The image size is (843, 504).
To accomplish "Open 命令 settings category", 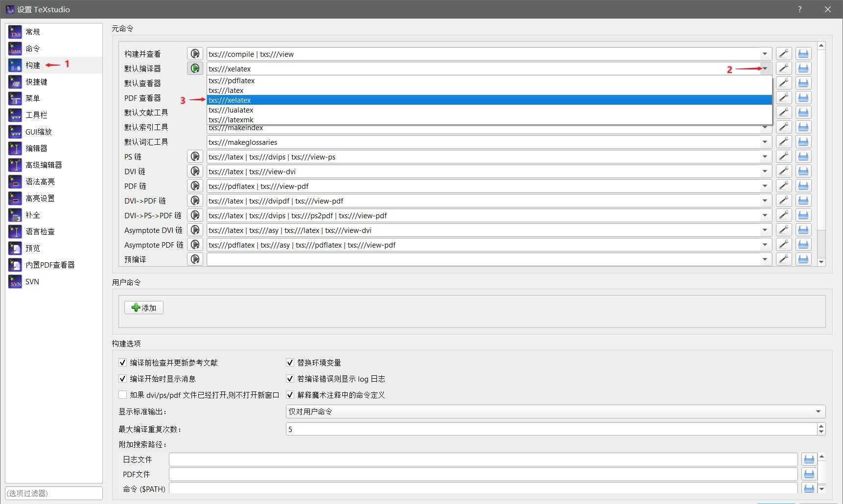I will coord(54,48).
